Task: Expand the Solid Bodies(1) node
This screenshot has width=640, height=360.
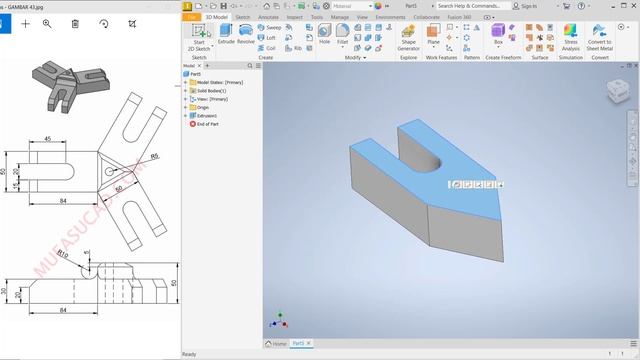Action: pos(186,91)
